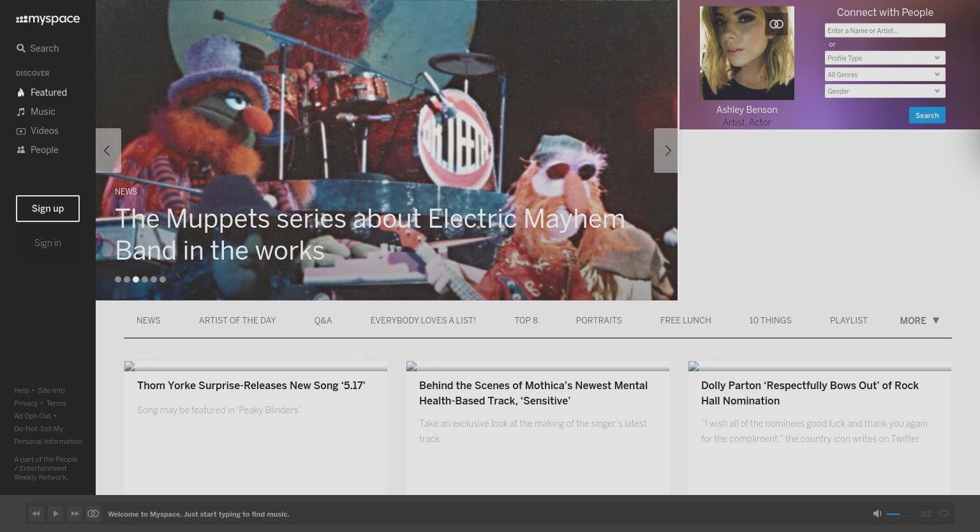Adjust the player volume slider

point(900,514)
